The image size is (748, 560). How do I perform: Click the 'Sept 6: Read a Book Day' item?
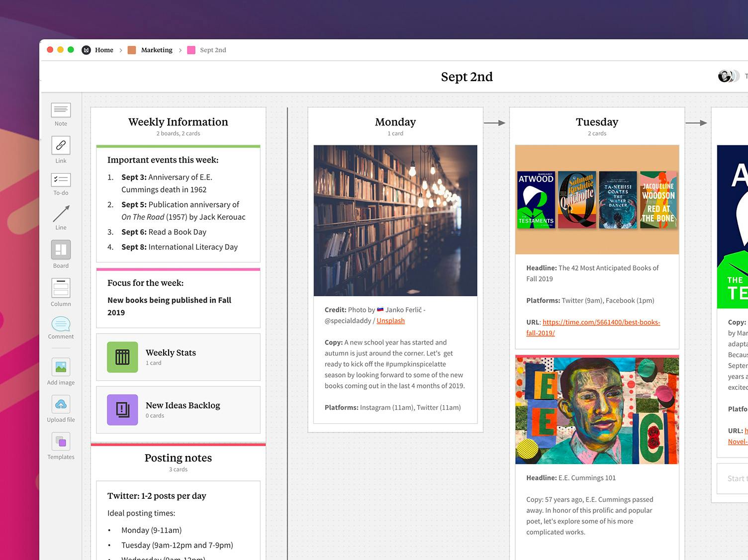pos(164,232)
